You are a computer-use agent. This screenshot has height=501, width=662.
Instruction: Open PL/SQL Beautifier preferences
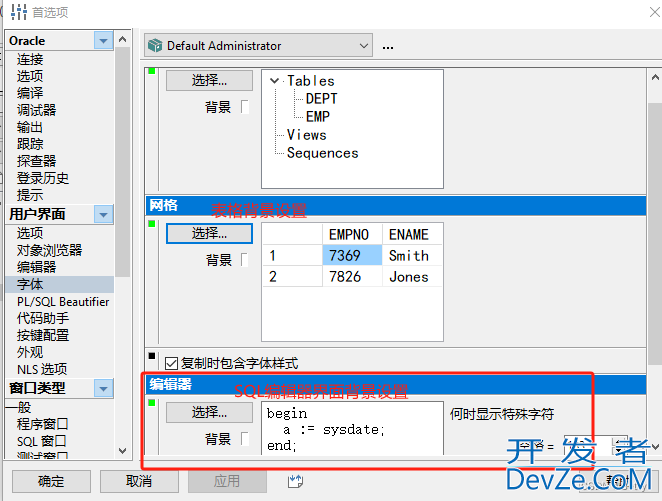click(63, 302)
